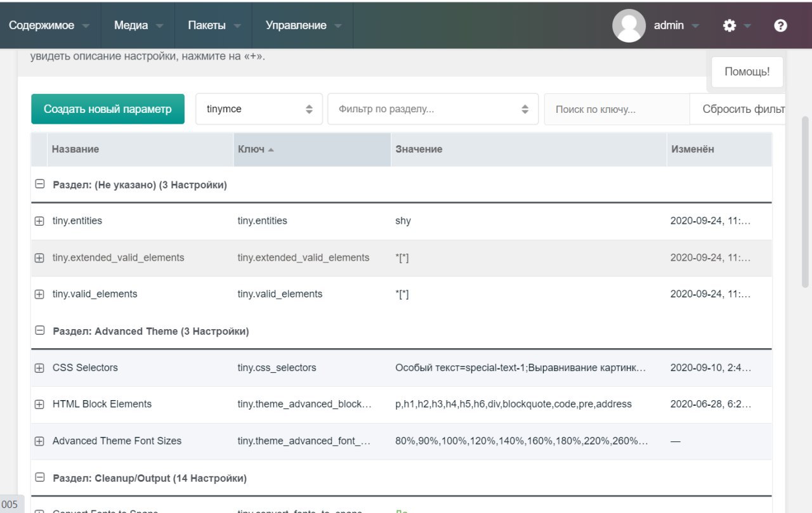Image resolution: width=812 pixels, height=513 pixels.
Task: Open the Управление menu
Action: (303, 25)
